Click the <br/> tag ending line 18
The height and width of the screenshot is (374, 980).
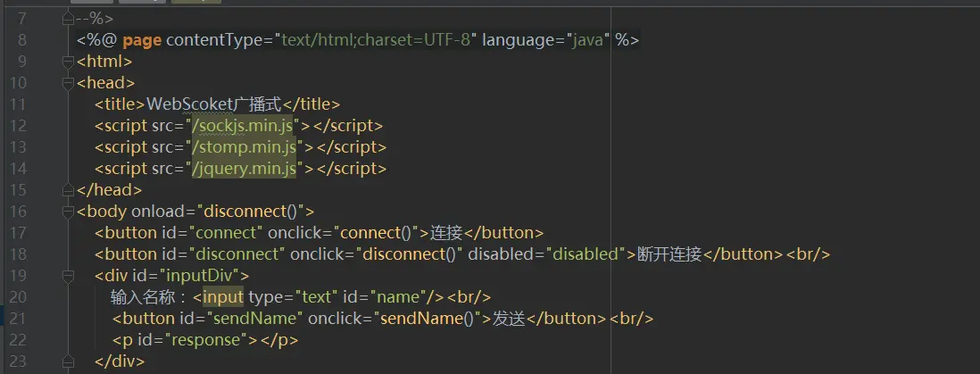808,253
